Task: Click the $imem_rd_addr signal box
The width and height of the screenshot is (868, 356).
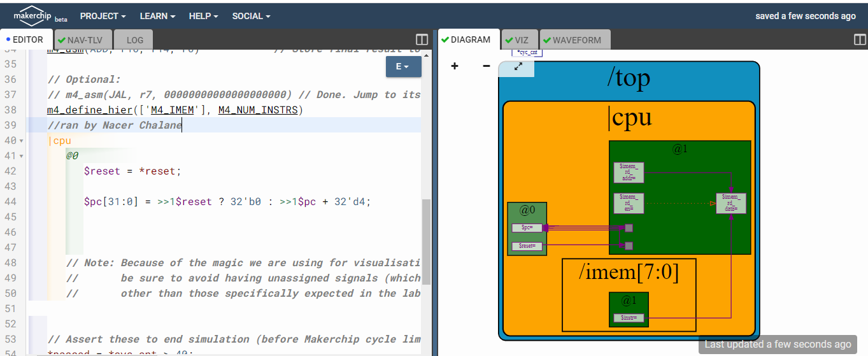Action: pos(629,173)
